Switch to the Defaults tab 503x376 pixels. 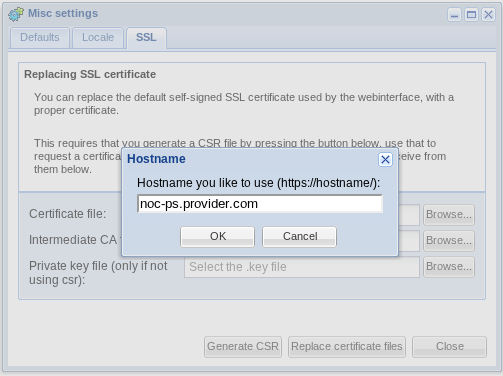[x=40, y=37]
